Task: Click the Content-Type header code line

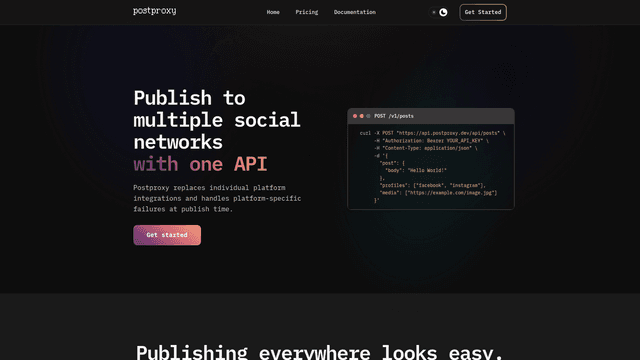Action: pyautogui.click(x=426, y=148)
